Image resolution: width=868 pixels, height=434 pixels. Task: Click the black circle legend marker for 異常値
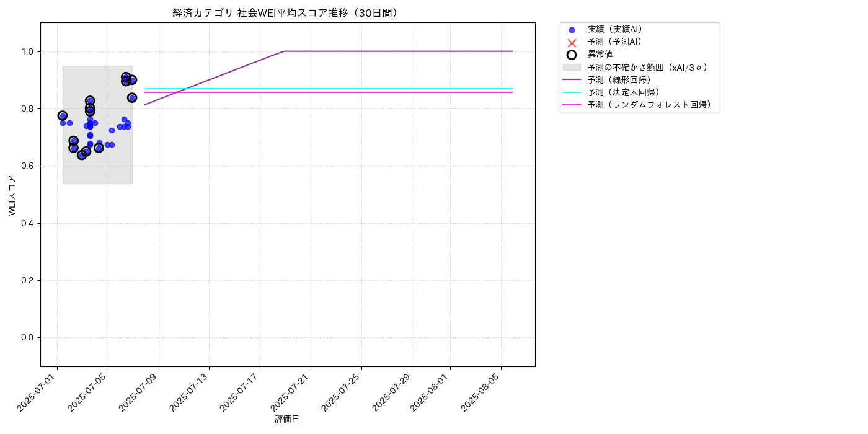tap(572, 55)
